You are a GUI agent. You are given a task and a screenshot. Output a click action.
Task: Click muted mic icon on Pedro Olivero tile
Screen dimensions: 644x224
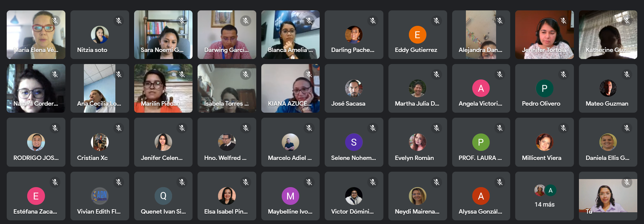pos(563,74)
